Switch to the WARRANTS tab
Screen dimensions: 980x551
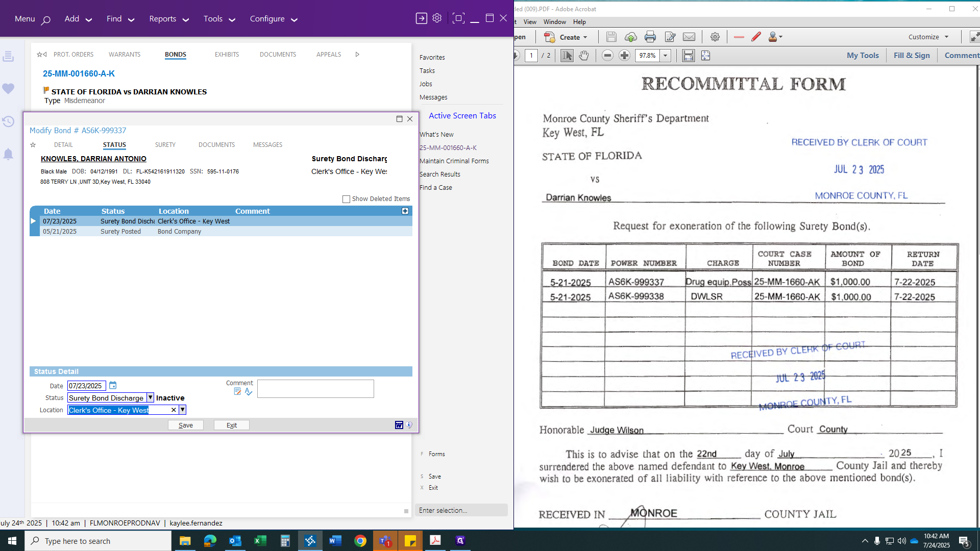click(x=125, y=55)
